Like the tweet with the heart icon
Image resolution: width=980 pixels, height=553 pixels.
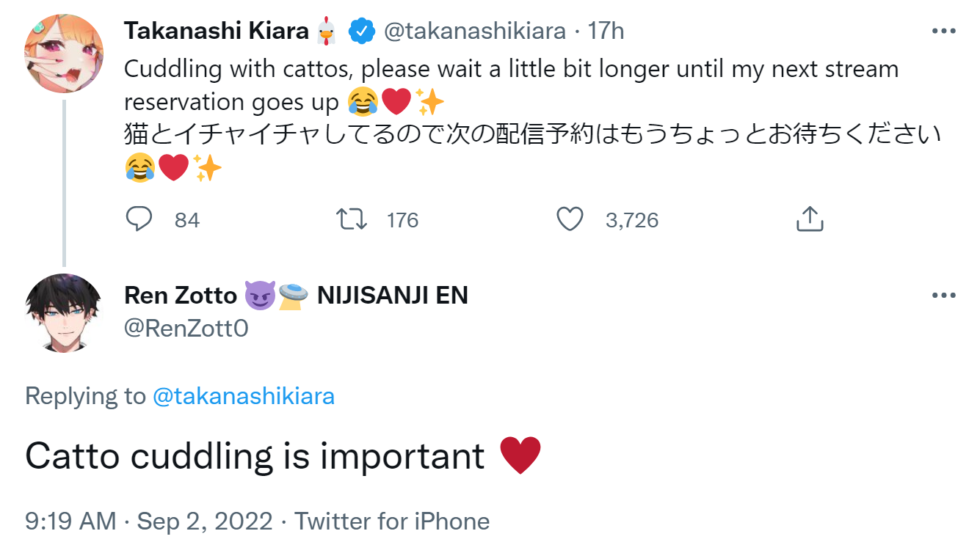[570, 219]
